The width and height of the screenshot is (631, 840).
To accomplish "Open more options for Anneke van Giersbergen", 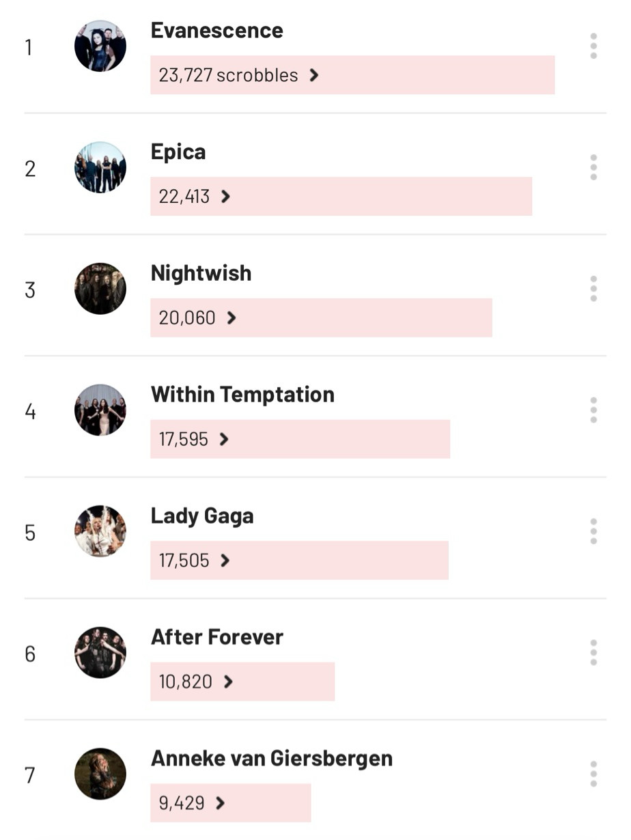I will (x=593, y=774).
